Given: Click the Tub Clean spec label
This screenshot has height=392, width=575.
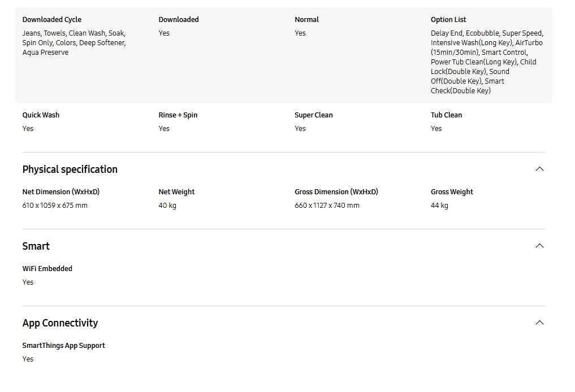Looking at the screenshot, I should tap(447, 115).
